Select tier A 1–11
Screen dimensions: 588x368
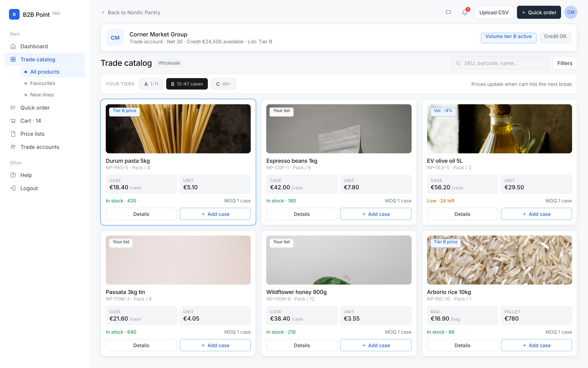151,84
